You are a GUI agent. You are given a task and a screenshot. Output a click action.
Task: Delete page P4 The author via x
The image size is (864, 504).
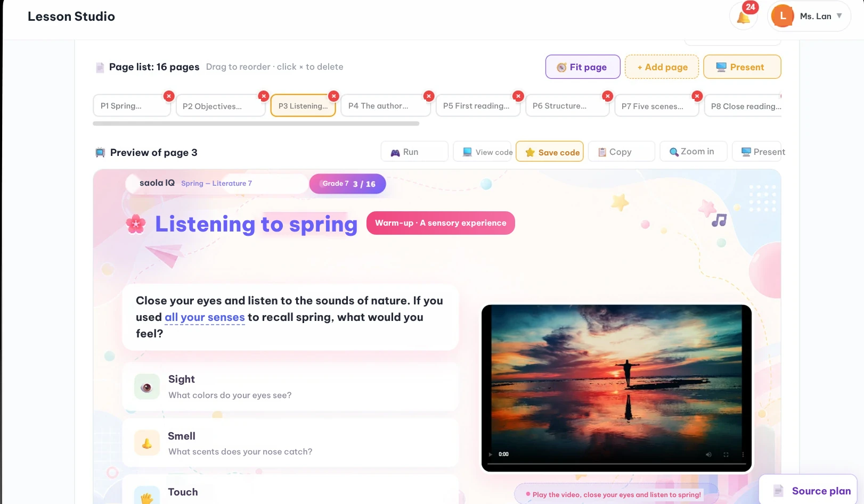click(x=429, y=96)
